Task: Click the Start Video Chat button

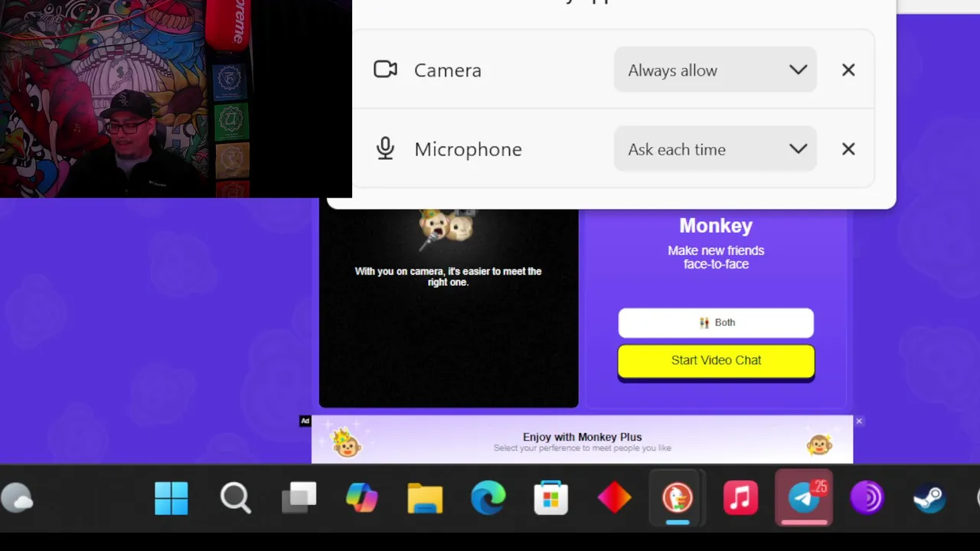Action: (x=716, y=360)
